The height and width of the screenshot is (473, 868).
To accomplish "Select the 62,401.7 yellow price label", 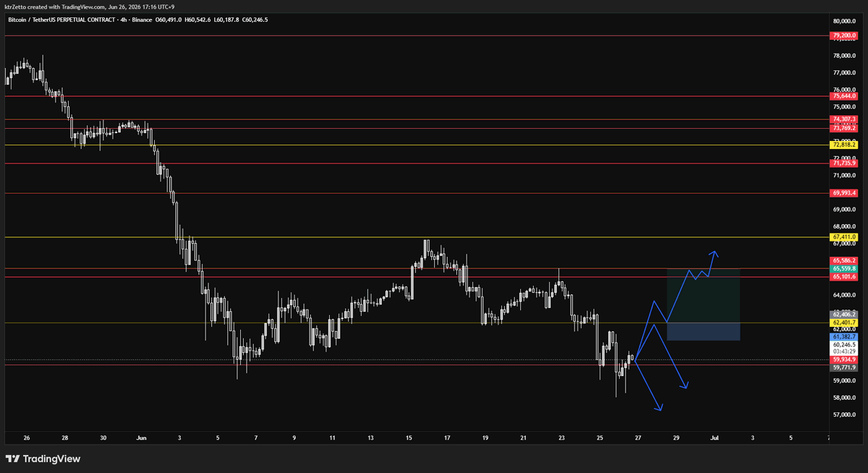I will tap(844, 323).
